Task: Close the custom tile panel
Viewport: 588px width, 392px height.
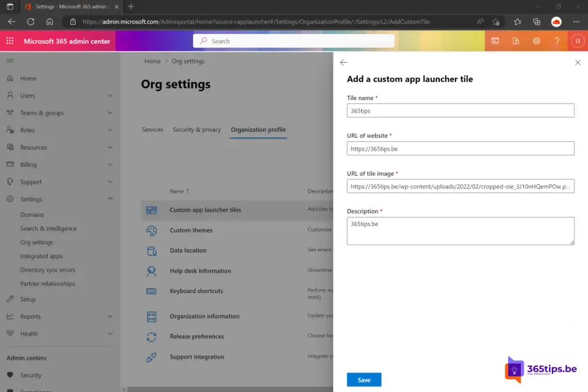Action: coord(578,62)
